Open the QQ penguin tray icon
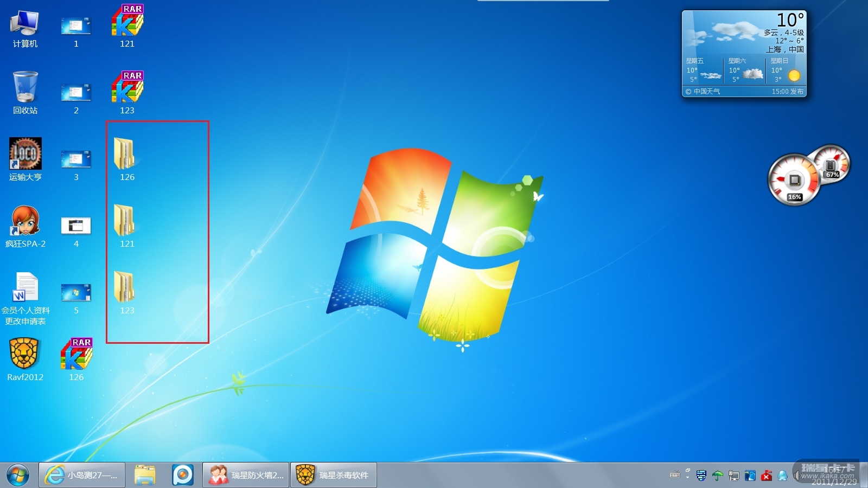Viewport: 868px width, 488px height. click(782, 476)
